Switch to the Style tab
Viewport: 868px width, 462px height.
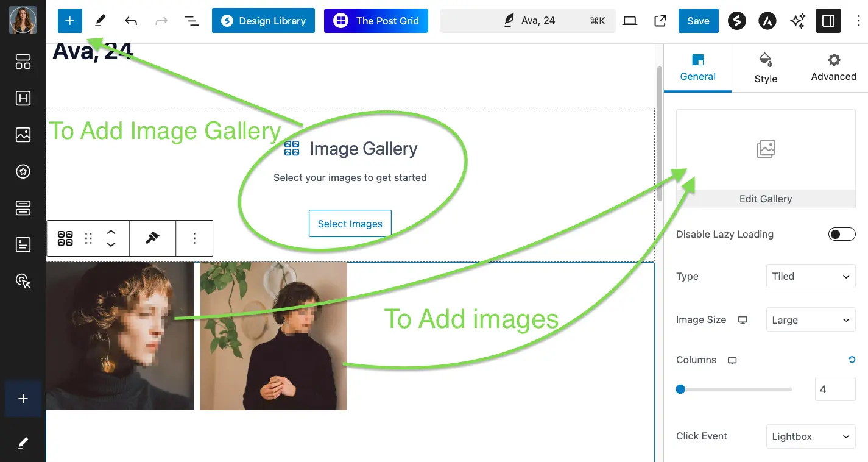pos(766,68)
